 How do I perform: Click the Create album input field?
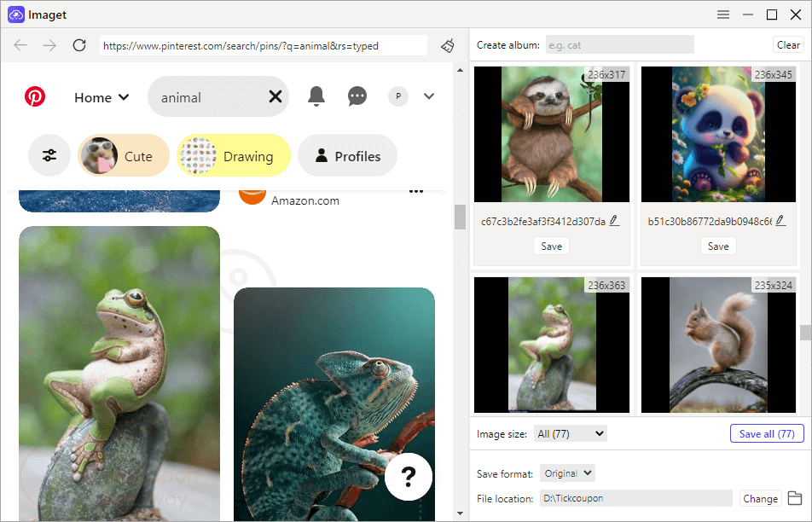pyautogui.click(x=620, y=45)
